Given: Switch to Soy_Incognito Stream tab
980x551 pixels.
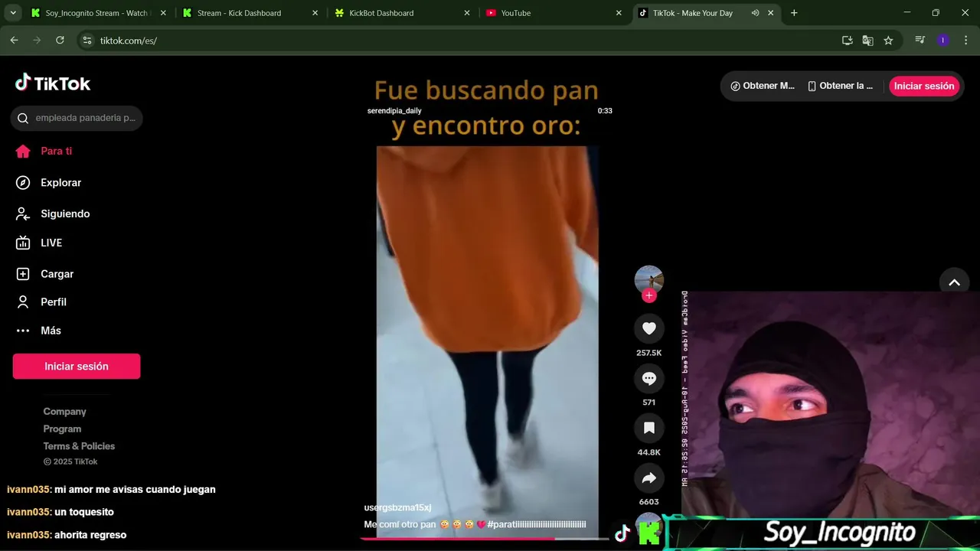Looking at the screenshot, I should coord(96,13).
